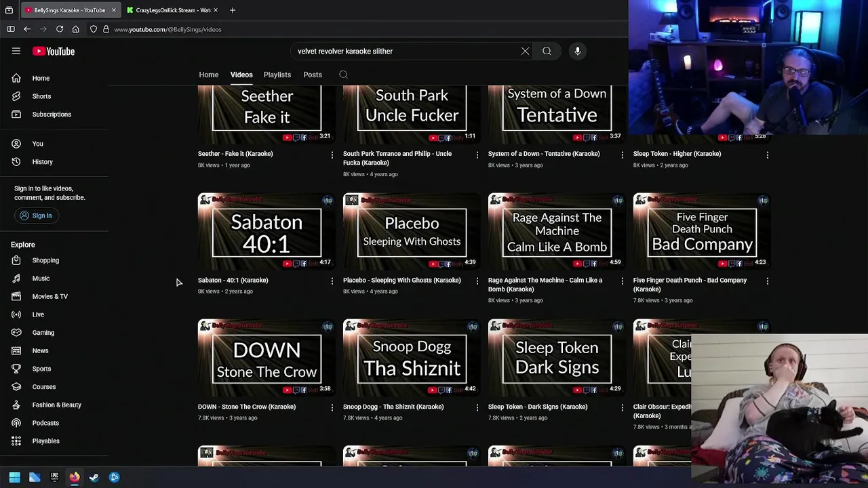
Task: Switch to the channel Home tab
Action: (209, 75)
